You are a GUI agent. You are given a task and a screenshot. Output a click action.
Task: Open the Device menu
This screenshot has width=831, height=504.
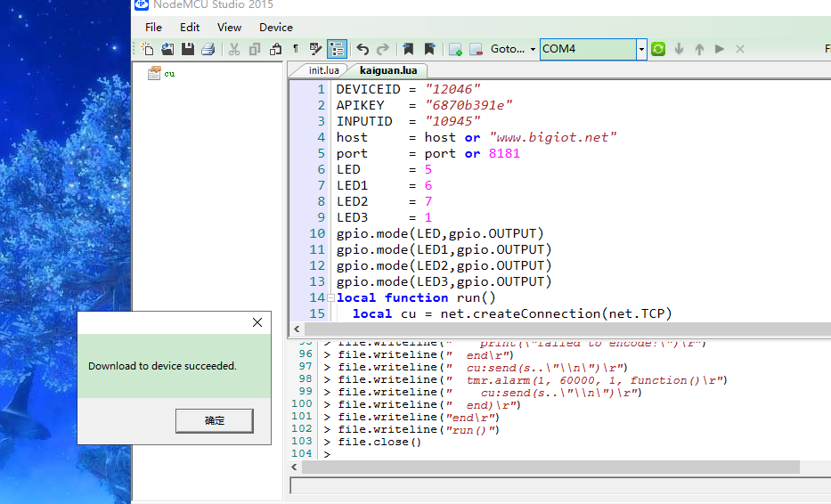[276, 28]
